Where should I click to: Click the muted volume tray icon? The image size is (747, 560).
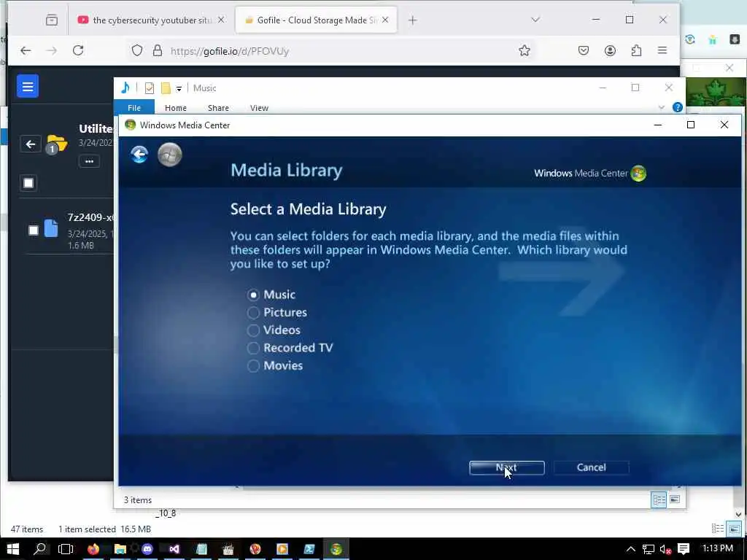click(665, 550)
